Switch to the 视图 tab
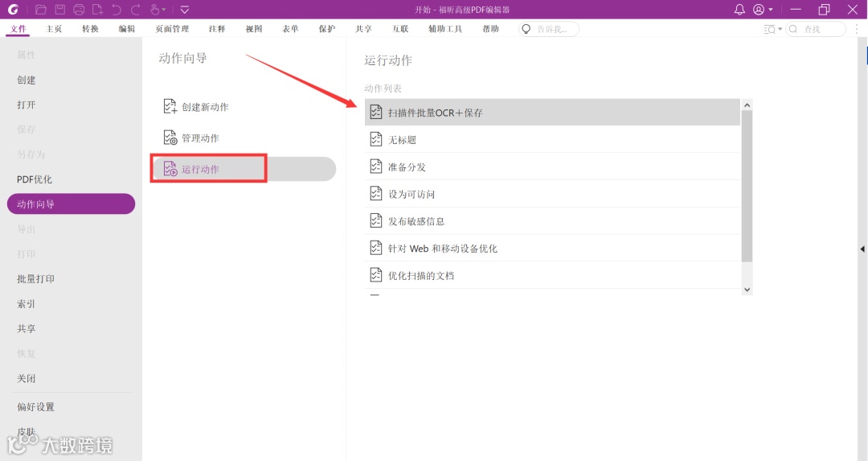This screenshot has width=868, height=461. click(x=254, y=29)
